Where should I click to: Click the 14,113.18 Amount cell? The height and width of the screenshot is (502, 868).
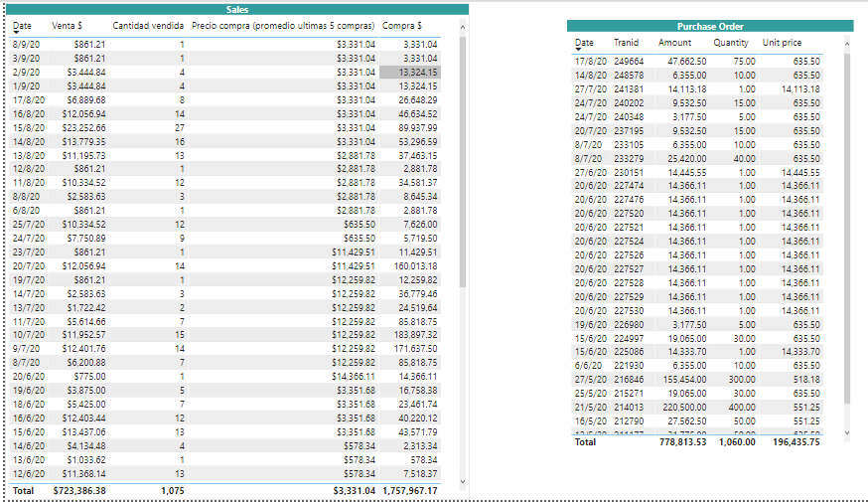(687, 88)
